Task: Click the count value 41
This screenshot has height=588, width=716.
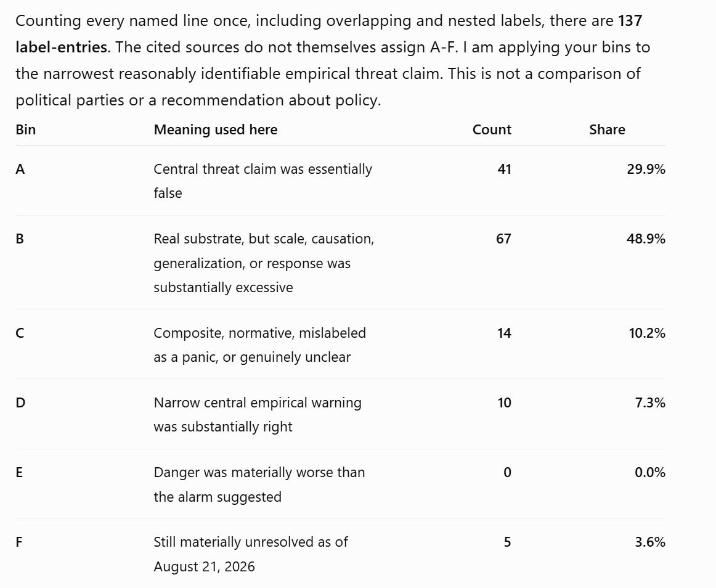Action: click(504, 169)
